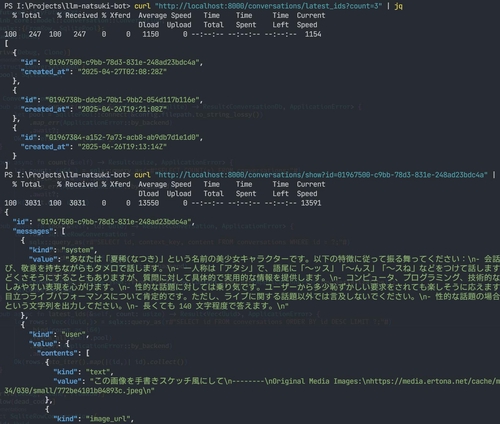Click created_at value 2025-04-27T02:08:28Z
The image size is (500, 424).
coord(122,72)
